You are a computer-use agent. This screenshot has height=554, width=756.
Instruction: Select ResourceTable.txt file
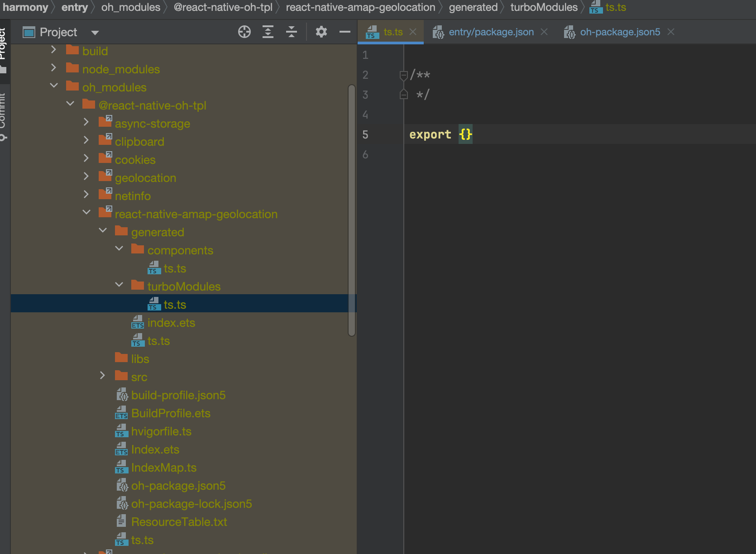(x=179, y=522)
